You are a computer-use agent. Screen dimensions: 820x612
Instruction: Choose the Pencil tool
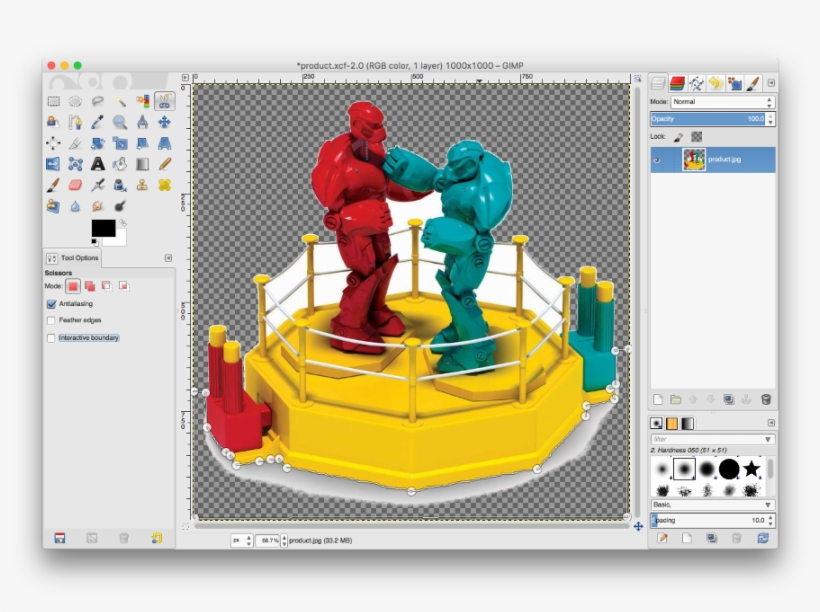164,164
